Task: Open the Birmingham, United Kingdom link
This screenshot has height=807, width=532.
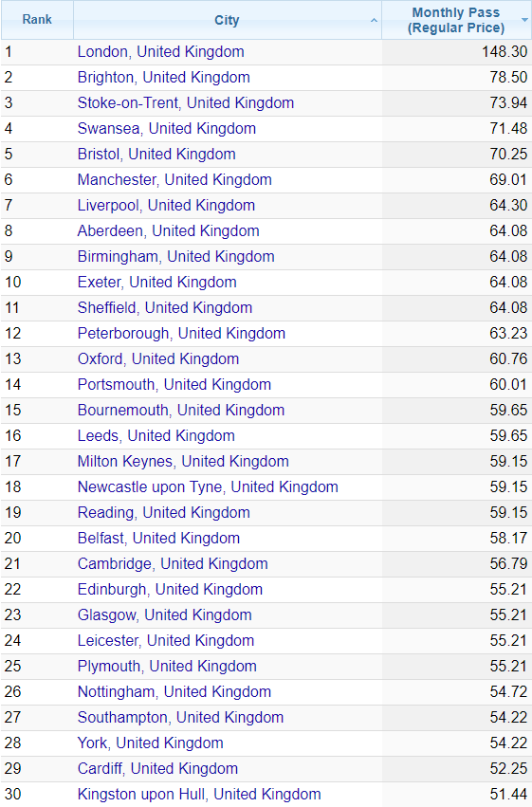Action: click(x=176, y=257)
